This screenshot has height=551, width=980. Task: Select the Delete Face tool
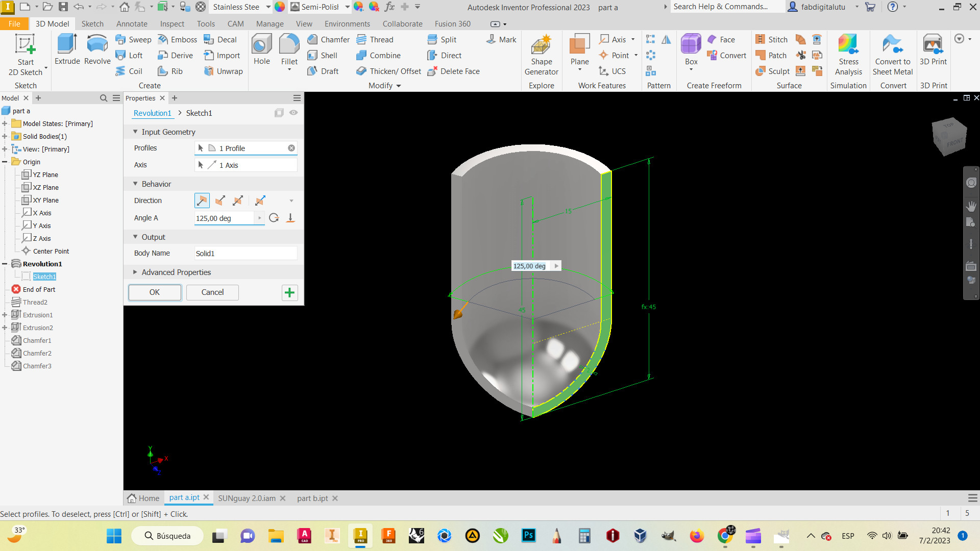pos(453,71)
